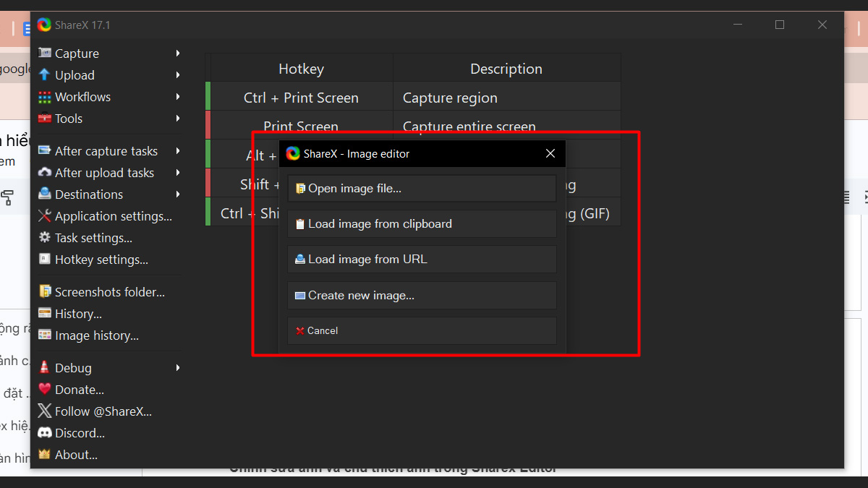Open Application settings...
Screen dimensions: 868x488
[x=109, y=216]
